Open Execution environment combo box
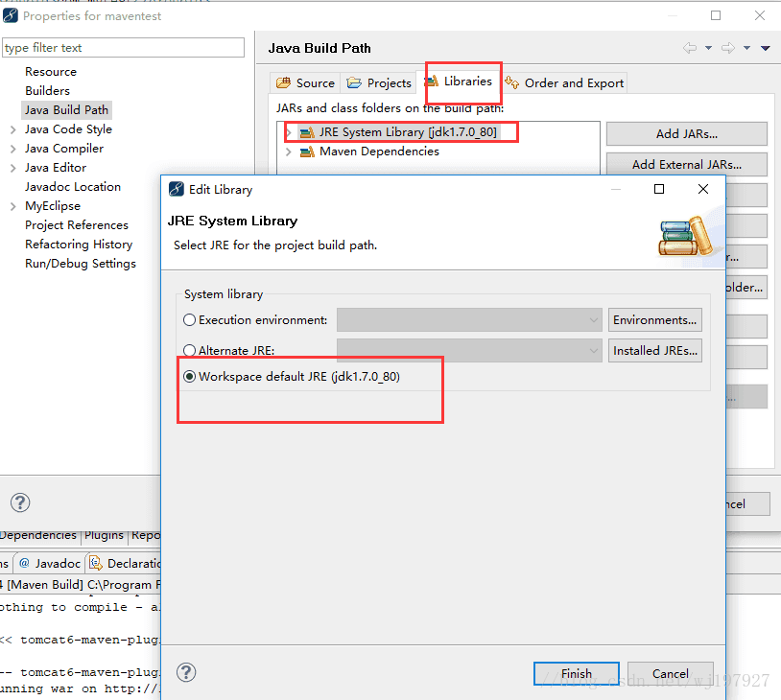 (x=469, y=319)
